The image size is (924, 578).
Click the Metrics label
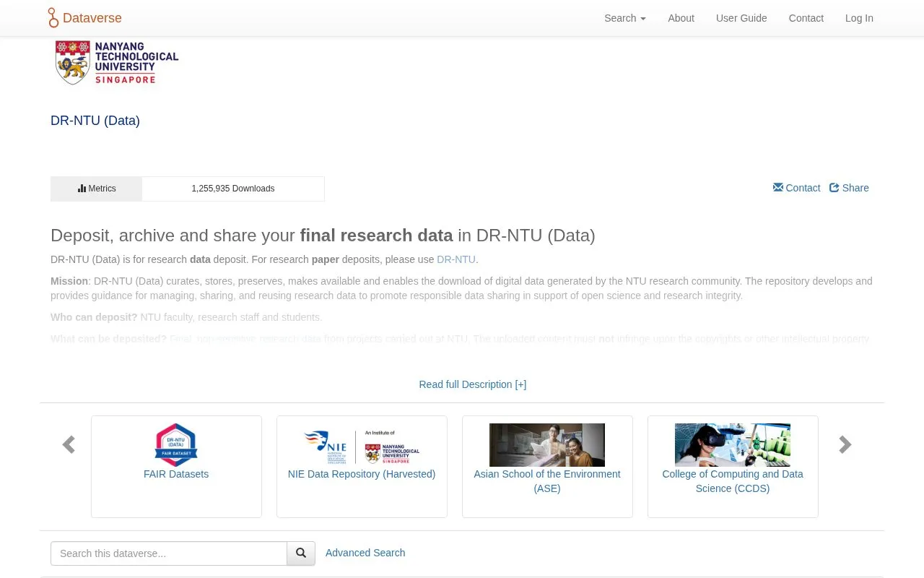point(102,189)
